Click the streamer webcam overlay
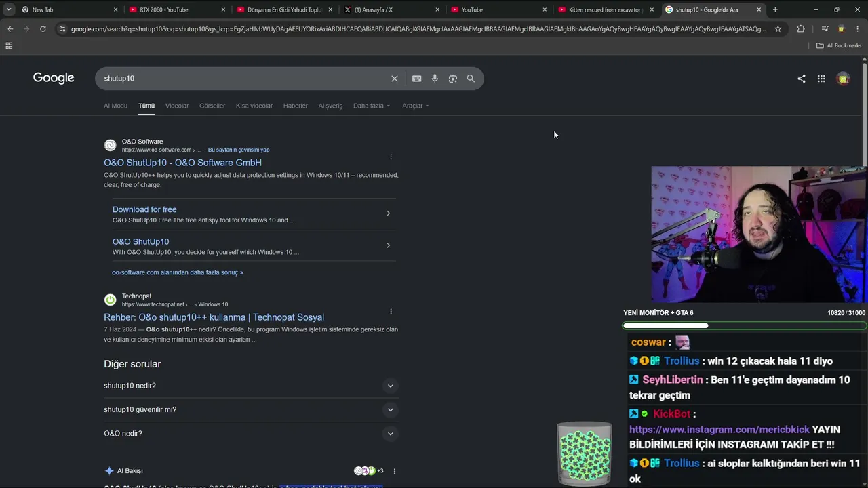The height and width of the screenshot is (488, 868). pyautogui.click(x=759, y=235)
